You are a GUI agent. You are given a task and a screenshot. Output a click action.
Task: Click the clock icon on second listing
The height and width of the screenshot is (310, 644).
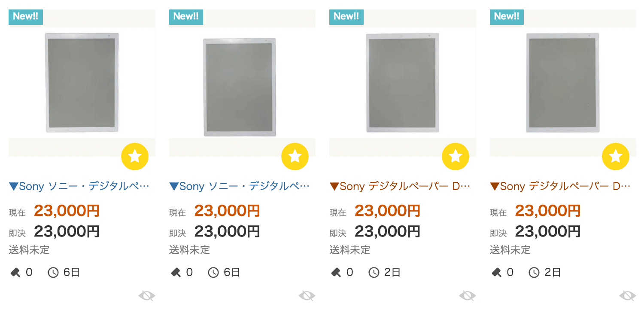(x=213, y=273)
